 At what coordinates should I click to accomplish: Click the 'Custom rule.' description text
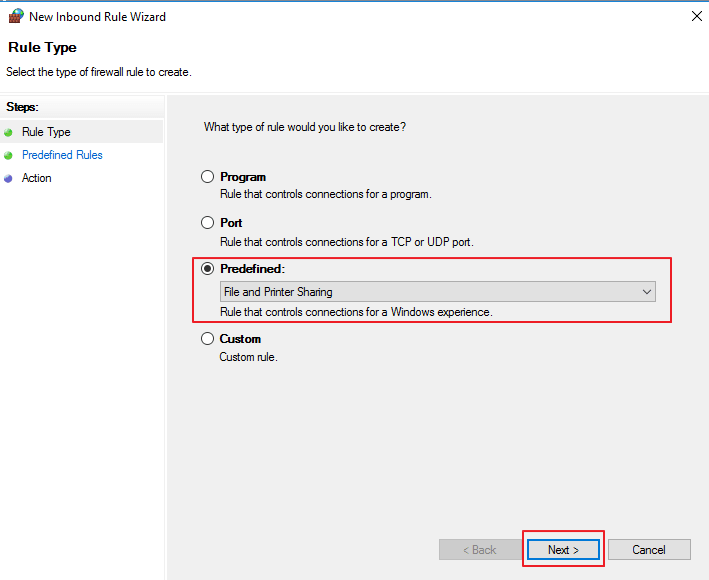[248, 357]
